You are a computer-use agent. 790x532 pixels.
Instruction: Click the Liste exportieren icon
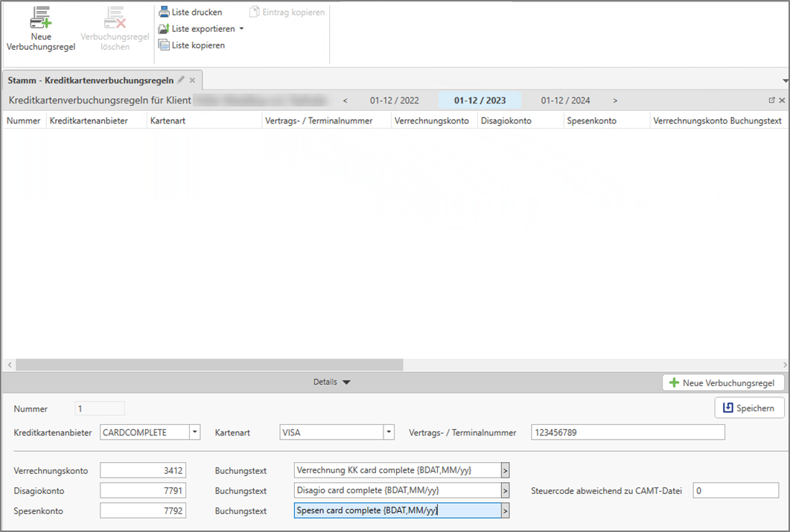(x=164, y=29)
